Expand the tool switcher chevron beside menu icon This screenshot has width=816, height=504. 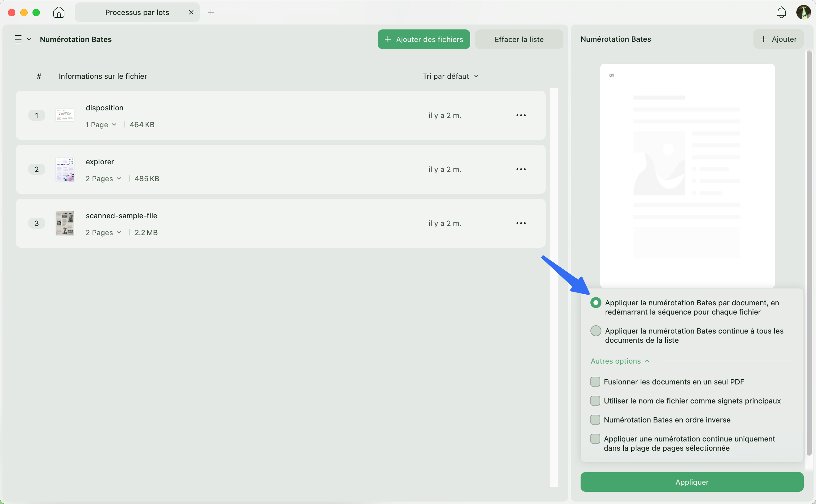point(29,39)
